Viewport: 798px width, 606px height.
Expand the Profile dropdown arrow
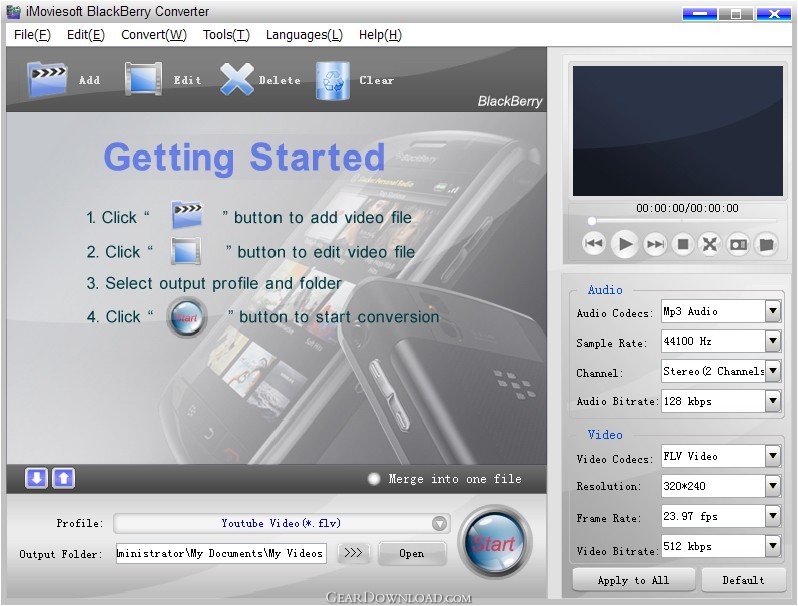tap(439, 523)
